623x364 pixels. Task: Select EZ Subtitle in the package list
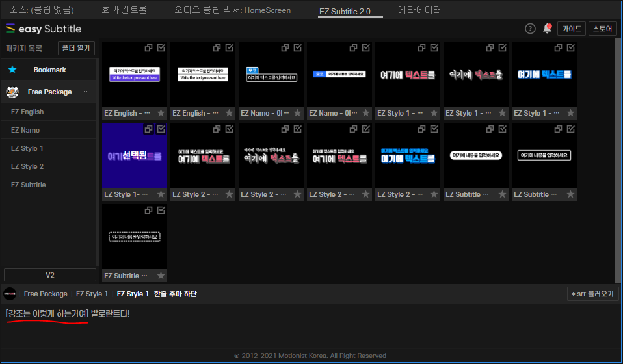click(49, 185)
